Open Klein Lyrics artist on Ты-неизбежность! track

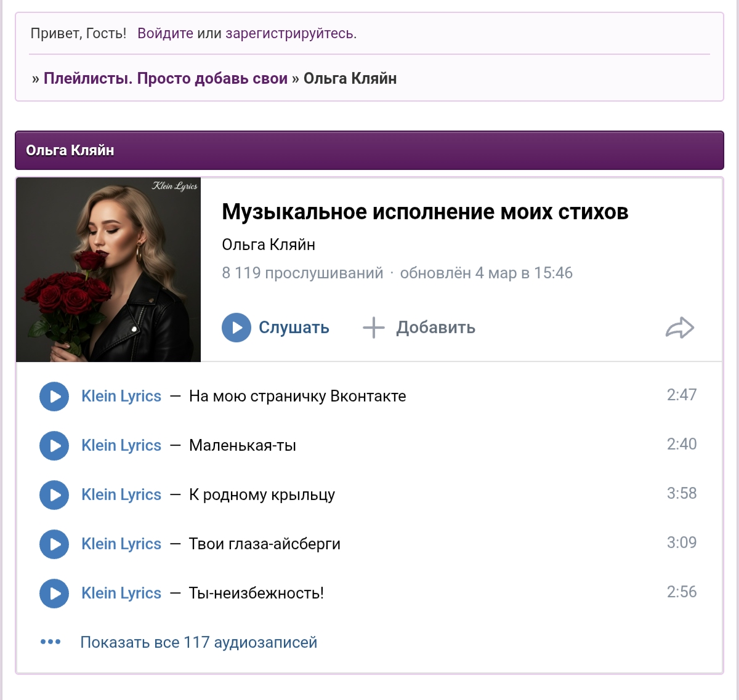(121, 593)
